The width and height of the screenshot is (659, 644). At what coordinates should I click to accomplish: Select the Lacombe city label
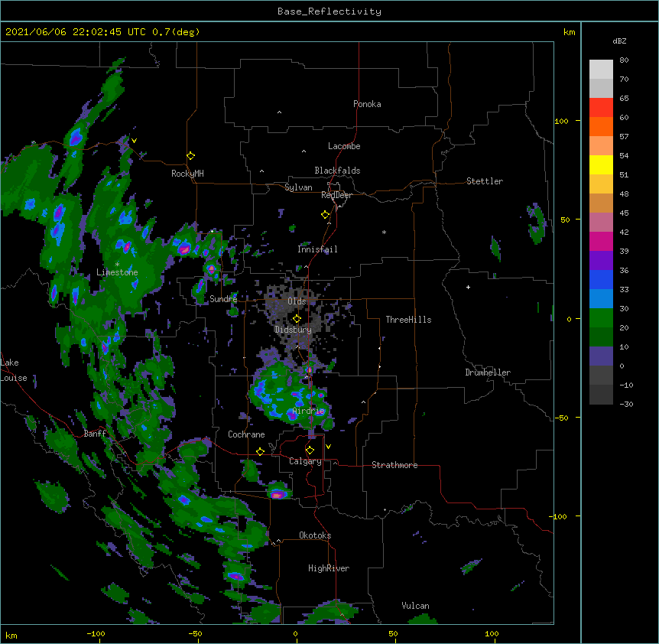pyautogui.click(x=344, y=146)
